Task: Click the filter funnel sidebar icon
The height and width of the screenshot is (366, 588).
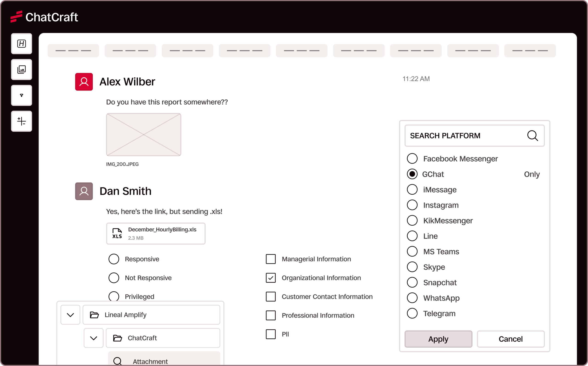Action: (22, 95)
